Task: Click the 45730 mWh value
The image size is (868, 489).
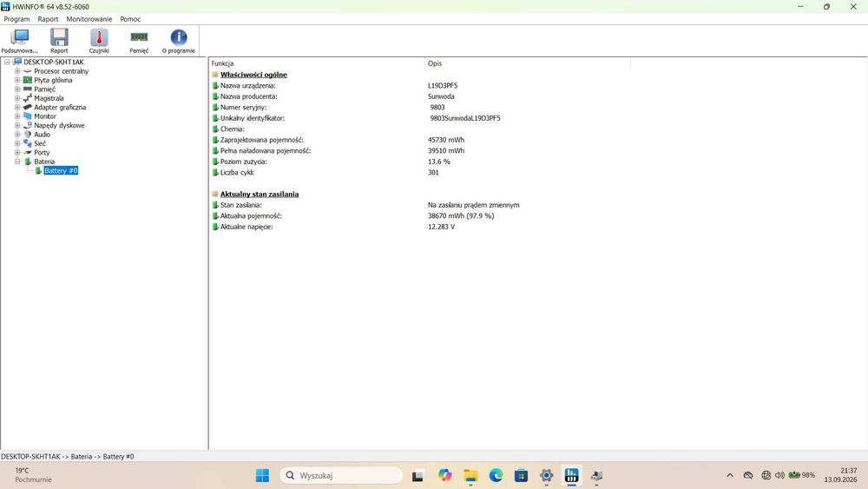Action: click(x=446, y=140)
